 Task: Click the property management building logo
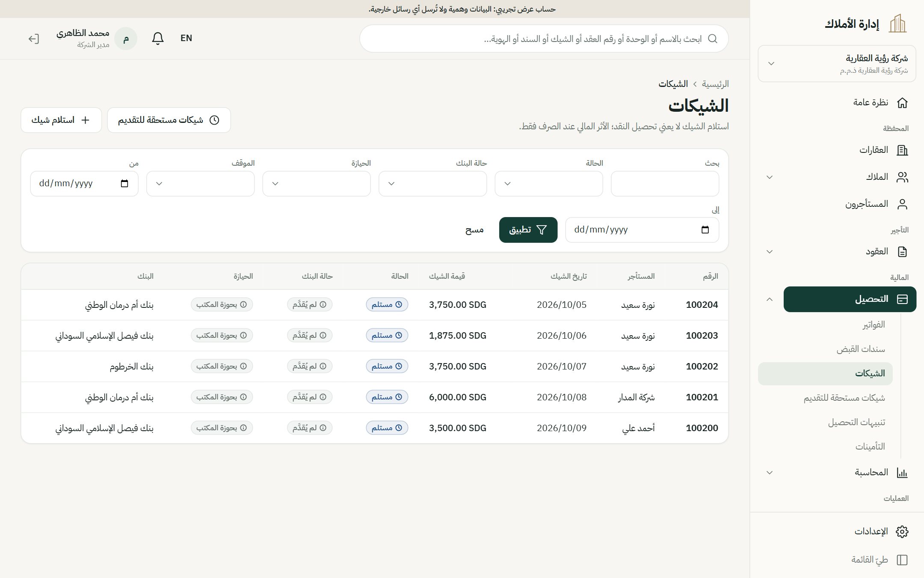[x=897, y=24]
